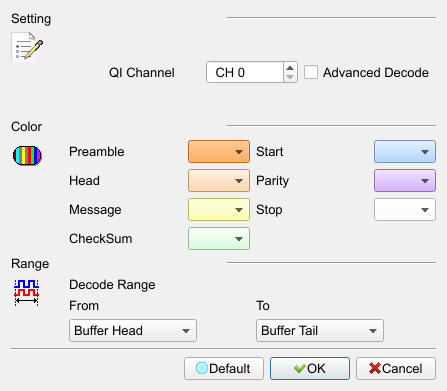Enable the Advanced Decode checkbox

point(311,72)
